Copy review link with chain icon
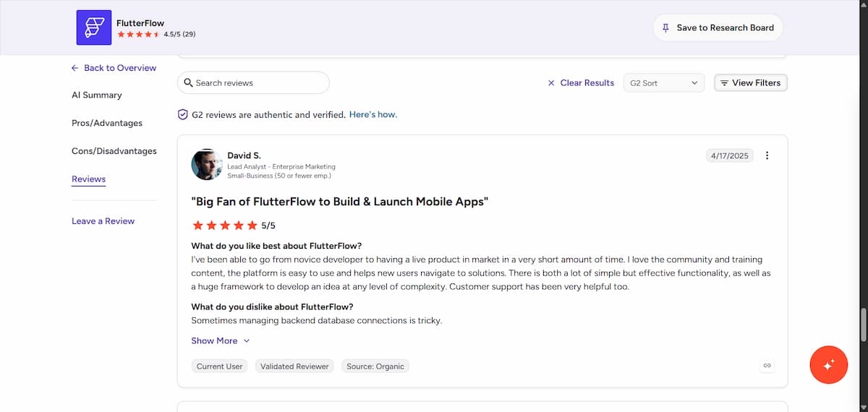868x412 pixels. 767,366
